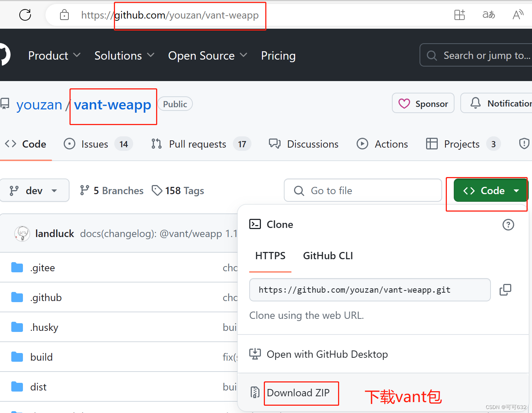Click the Issues circle icon
532x413 pixels.
pyautogui.click(x=70, y=144)
